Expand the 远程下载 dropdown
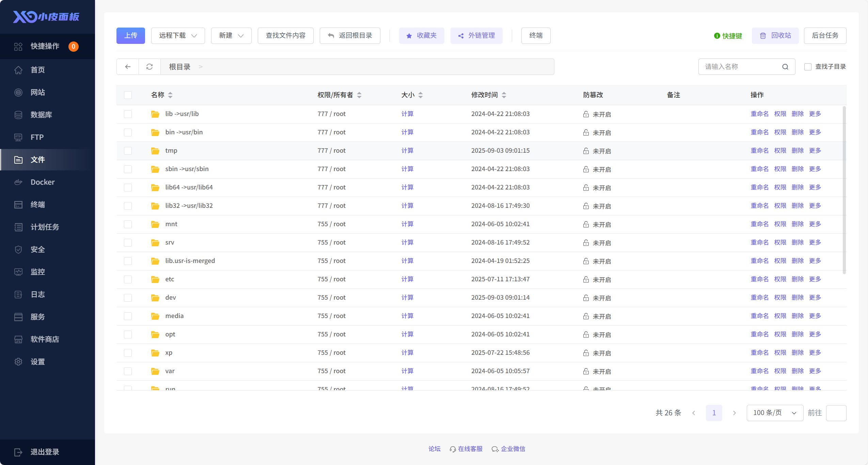Screen dimensions: 868x465 (x=178, y=36)
